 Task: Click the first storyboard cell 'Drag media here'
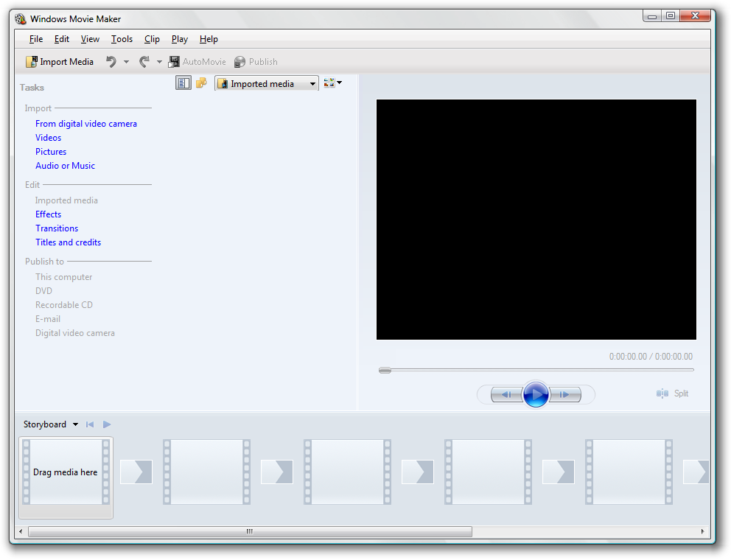(x=66, y=472)
